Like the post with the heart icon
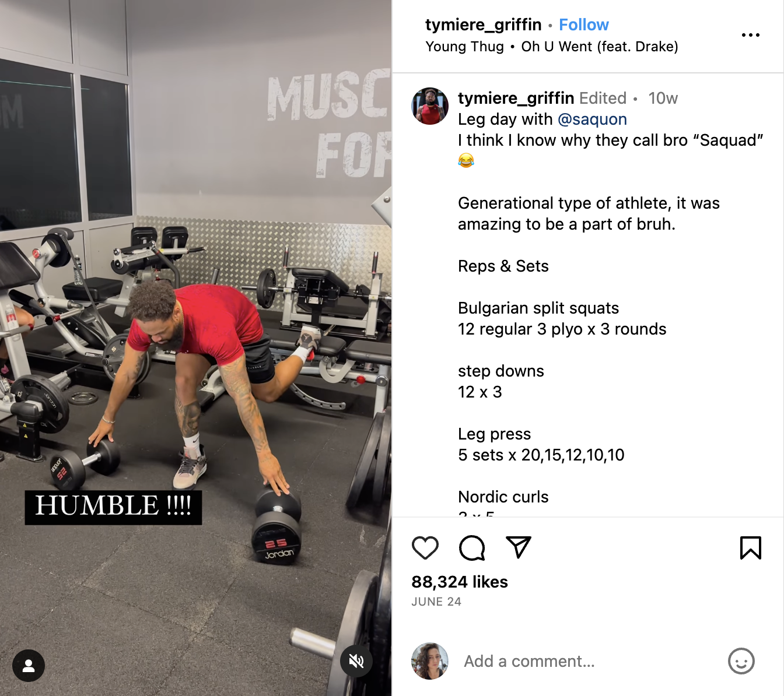The width and height of the screenshot is (784, 696). point(425,548)
